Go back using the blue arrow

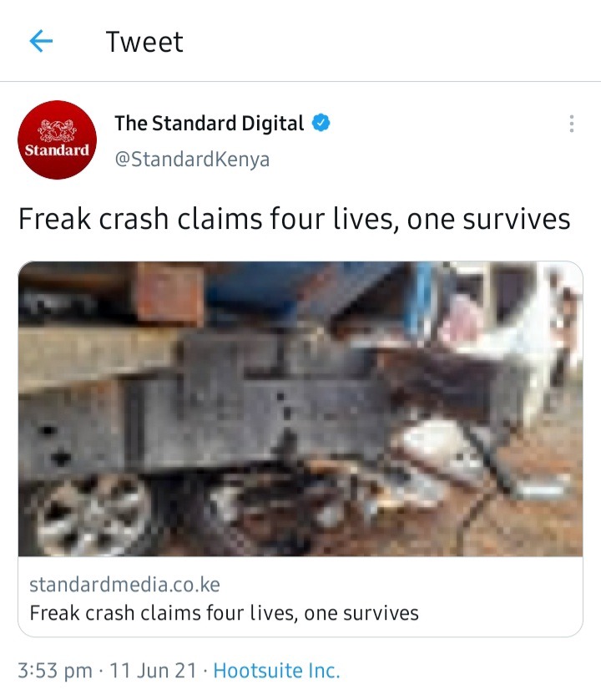click(41, 41)
